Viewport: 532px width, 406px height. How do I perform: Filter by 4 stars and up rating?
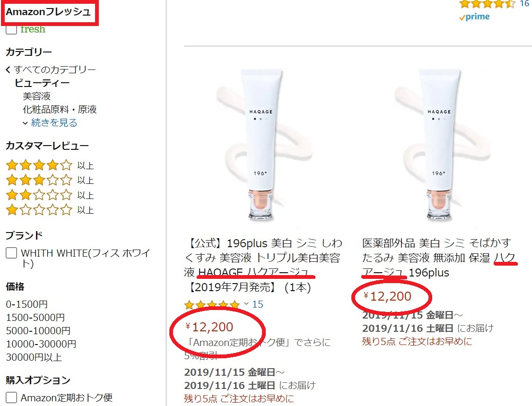click(x=50, y=165)
